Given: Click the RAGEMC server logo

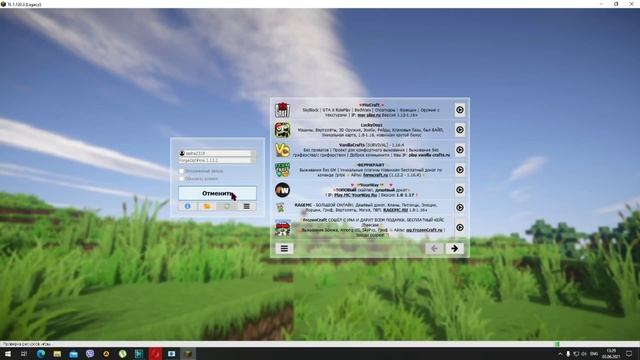Looking at the screenshot, I should click(x=280, y=207).
